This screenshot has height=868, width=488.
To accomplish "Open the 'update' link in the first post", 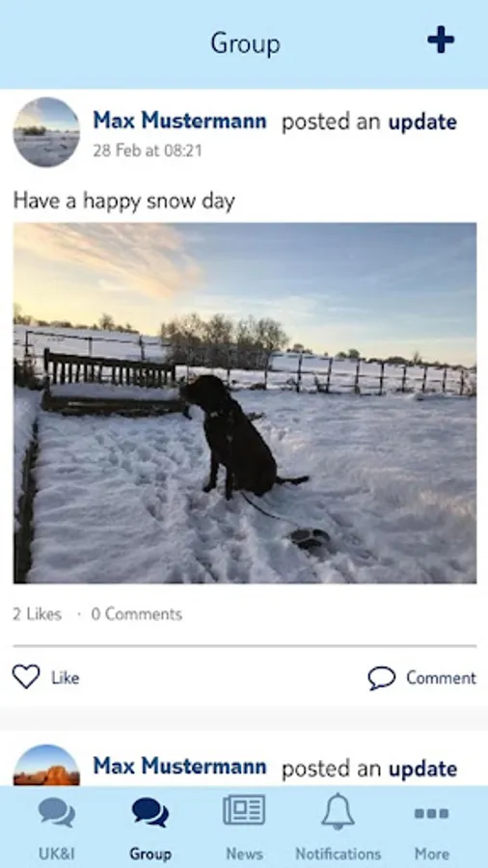I will (422, 122).
